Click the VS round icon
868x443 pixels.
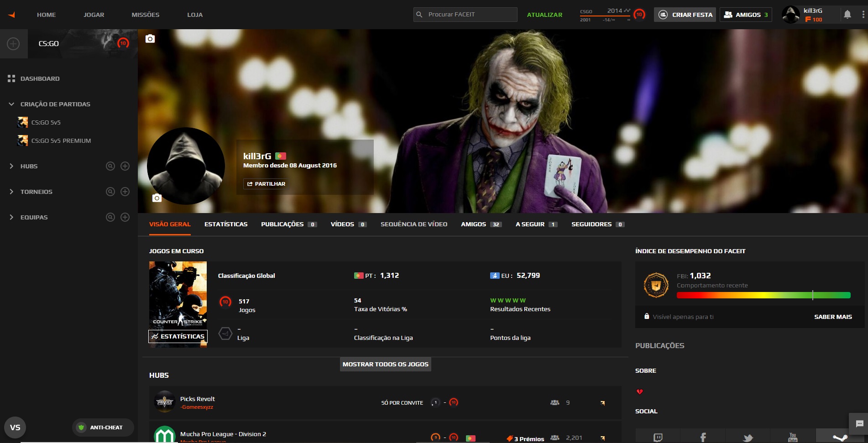coord(15,427)
